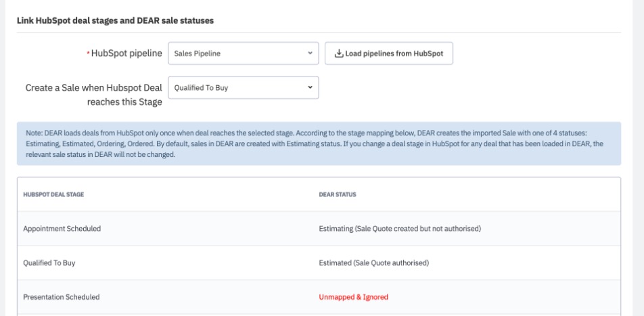Click the DEAR STATUS column header
The height and width of the screenshot is (316, 644).
pyautogui.click(x=338, y=195)
